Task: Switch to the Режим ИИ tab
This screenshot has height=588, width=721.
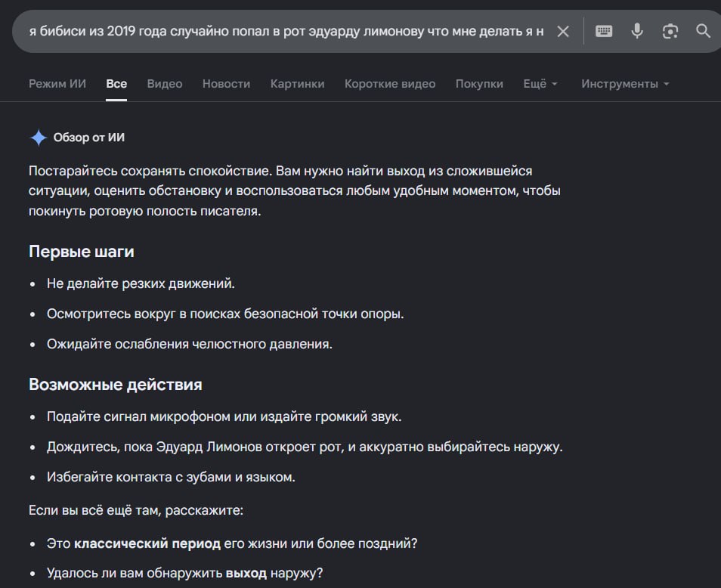Action: (57, 84)
